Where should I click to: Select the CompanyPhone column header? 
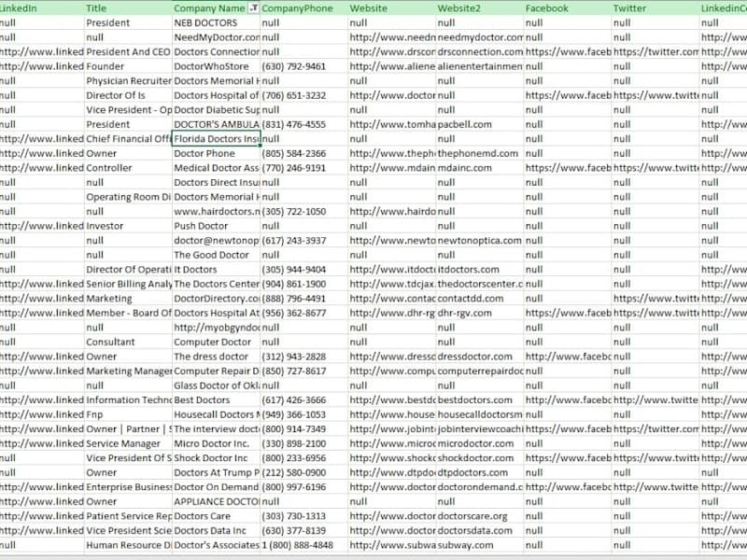304,8
